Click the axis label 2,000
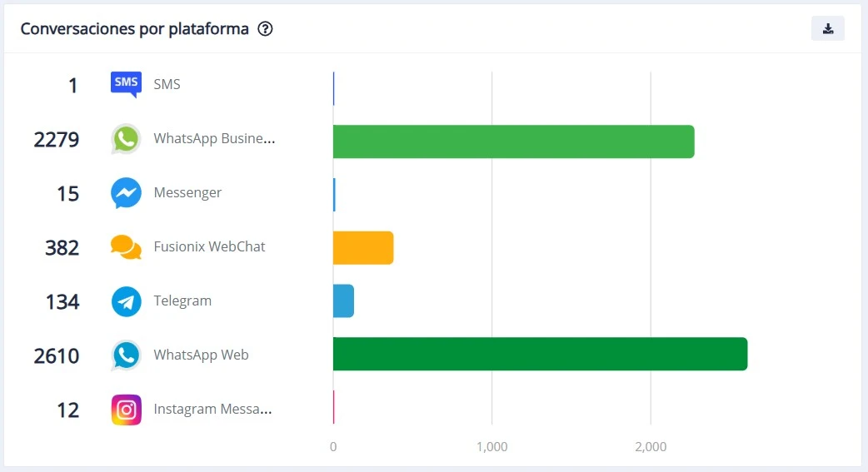 click(651, 447)
